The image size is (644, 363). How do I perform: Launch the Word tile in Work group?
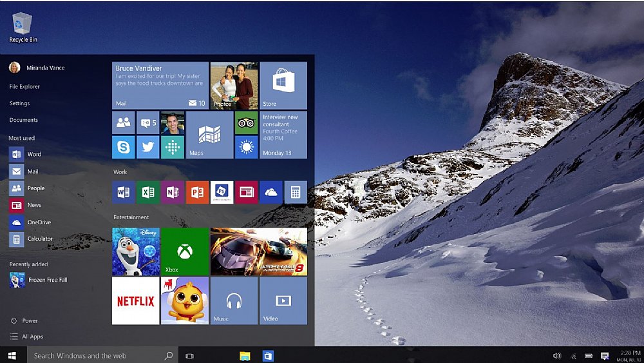pyautogui.click(x=123, y=192)
